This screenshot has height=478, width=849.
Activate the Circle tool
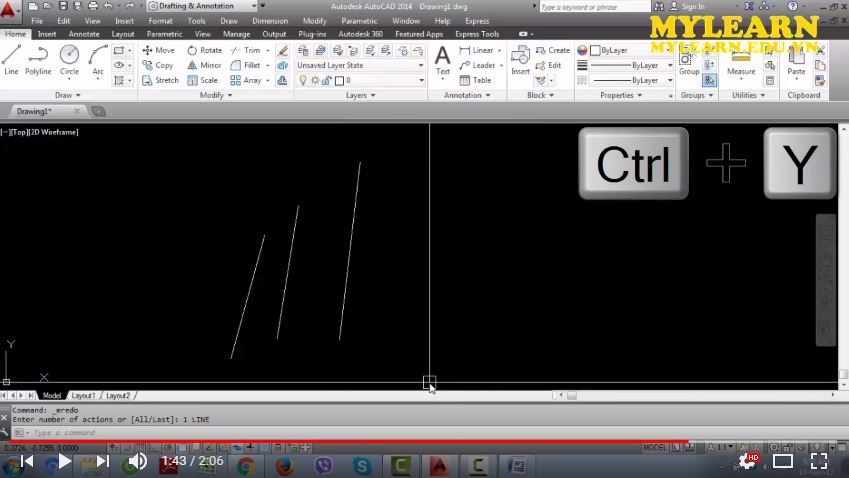tap(69, 60)
